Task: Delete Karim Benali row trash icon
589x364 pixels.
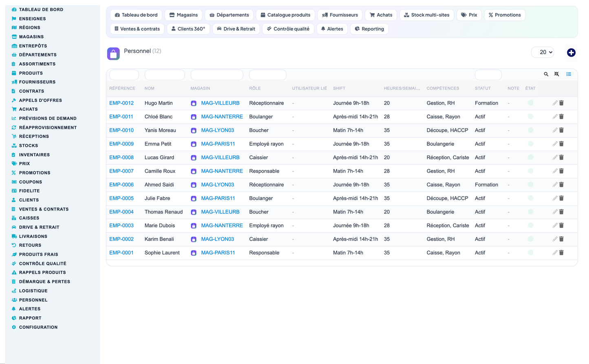Action: pos(561,239)
